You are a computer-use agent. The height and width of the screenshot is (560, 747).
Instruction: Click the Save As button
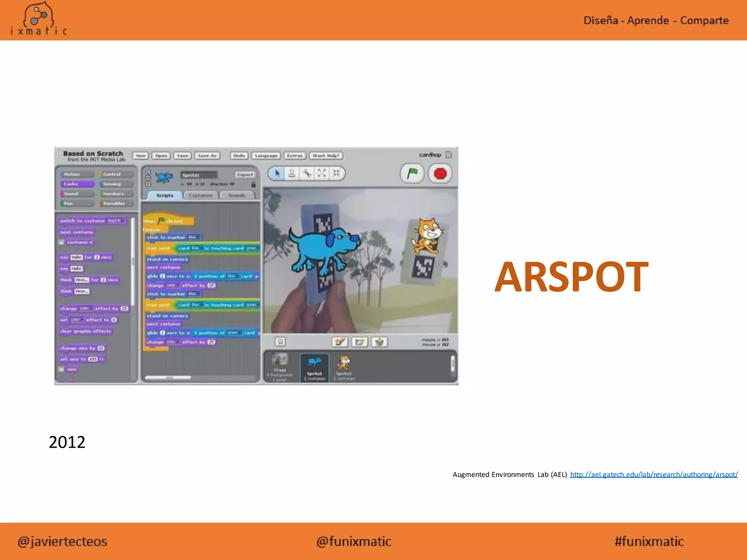point(207,156)
